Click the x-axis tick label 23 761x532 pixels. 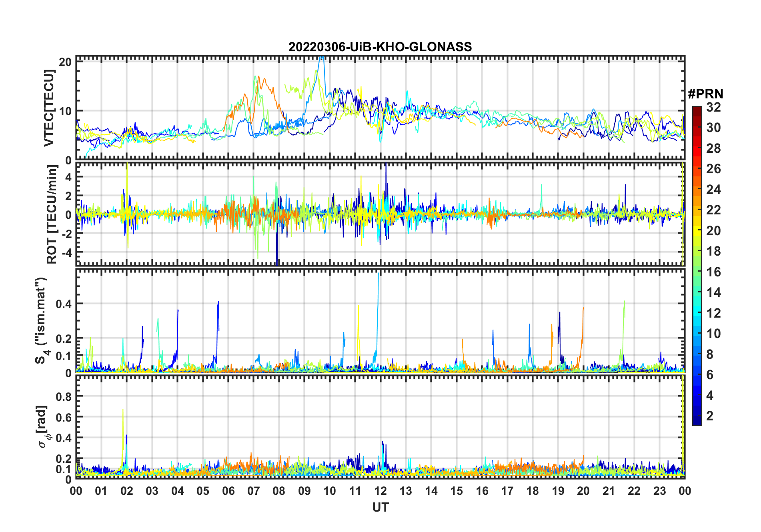[659, 491]
